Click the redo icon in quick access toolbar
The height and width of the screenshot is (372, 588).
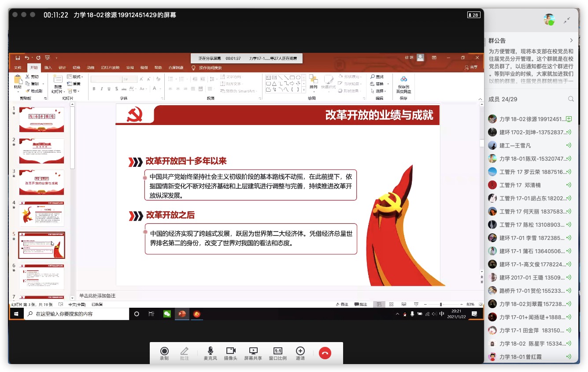38,58
